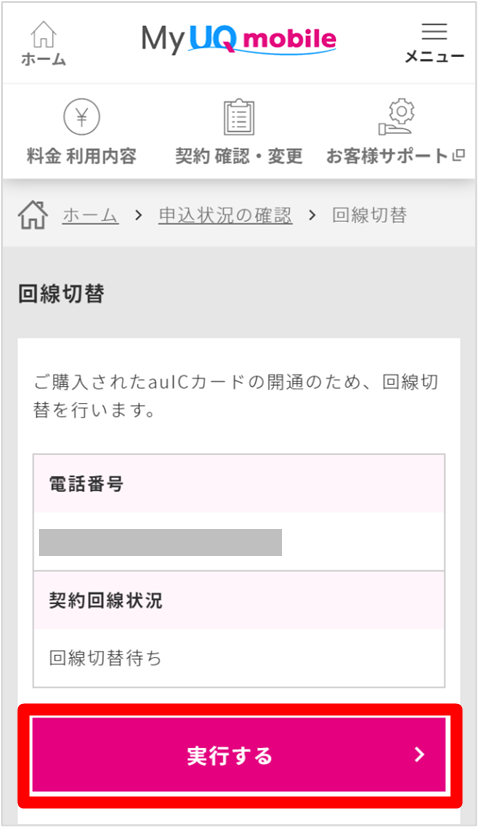Click the breadcrumb house icon

coord(33,215)
